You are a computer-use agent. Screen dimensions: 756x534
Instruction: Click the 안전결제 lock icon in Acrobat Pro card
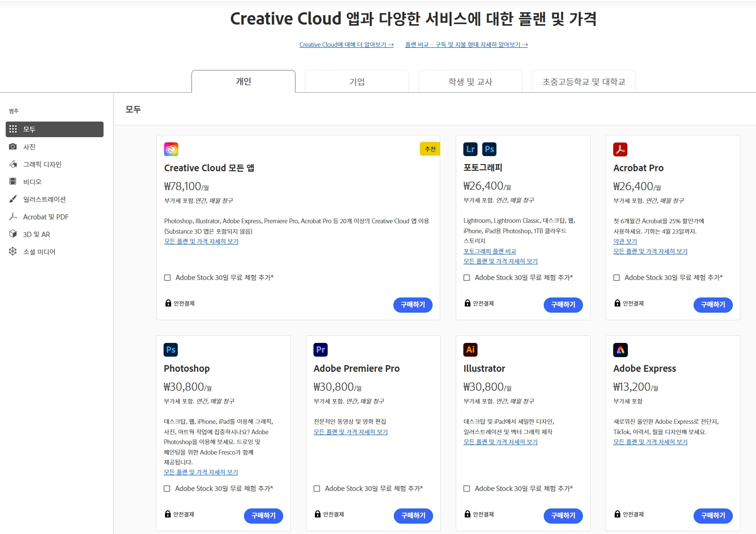[x=617, y=303]
